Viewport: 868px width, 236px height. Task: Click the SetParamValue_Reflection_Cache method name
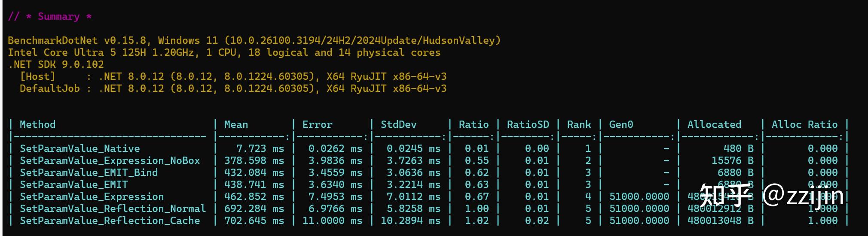tap(110, 221)
